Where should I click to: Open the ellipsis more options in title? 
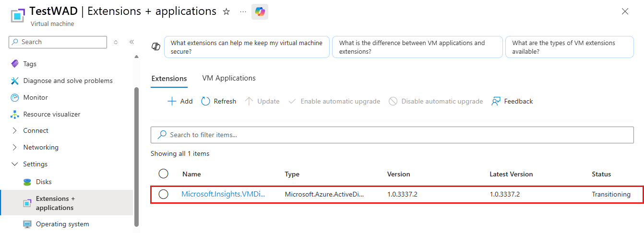[x=243, y=12]
